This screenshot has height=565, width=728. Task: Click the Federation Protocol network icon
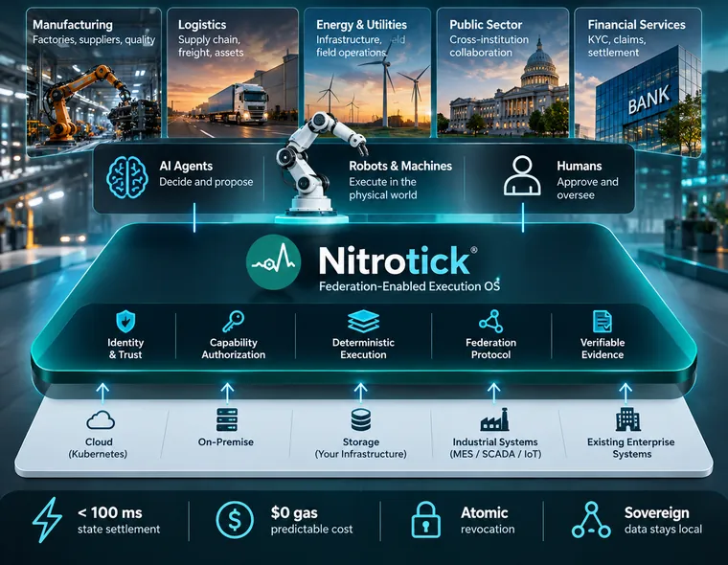tap(490, 321)
